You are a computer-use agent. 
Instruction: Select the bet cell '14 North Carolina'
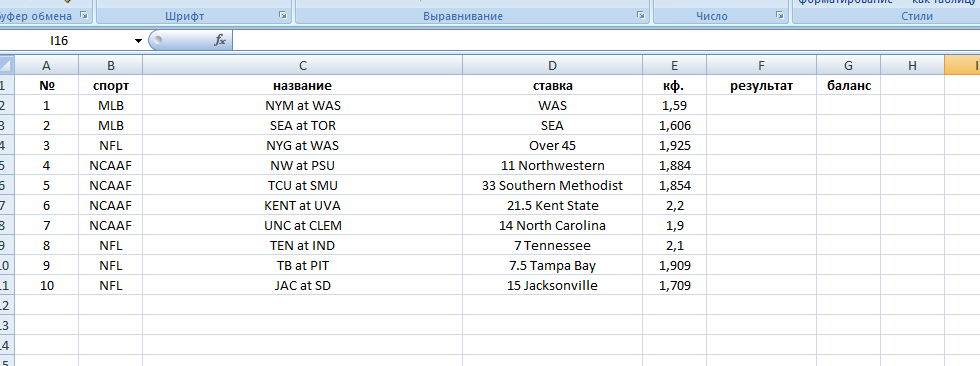pyautogui.click(x=552, y=225)
